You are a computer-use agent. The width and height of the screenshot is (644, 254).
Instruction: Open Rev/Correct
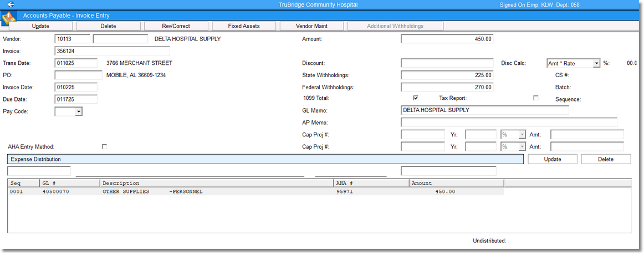coord(176,26)
